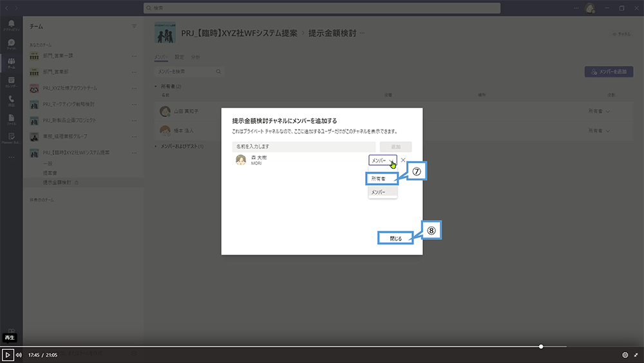This screenshot has width=644, height=363.
Task: Expand the 非表示のチーム section
Action: [x=41, y=200]
